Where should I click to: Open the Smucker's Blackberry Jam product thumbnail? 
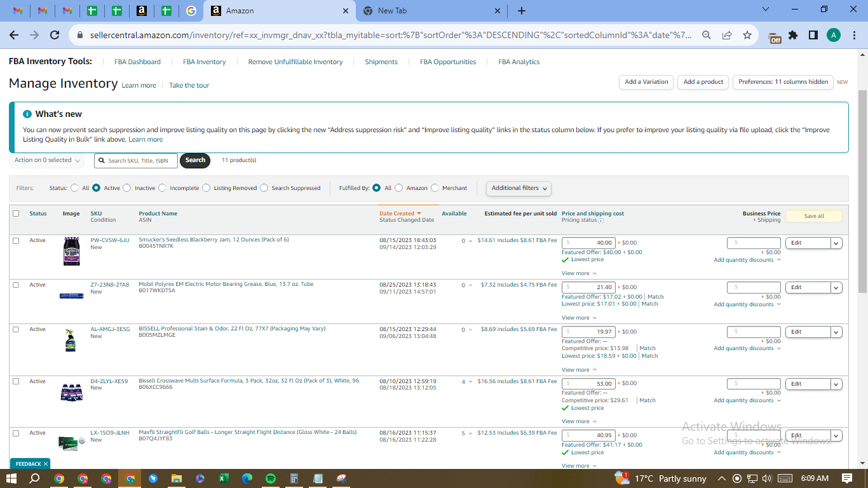tap(72, 251)
